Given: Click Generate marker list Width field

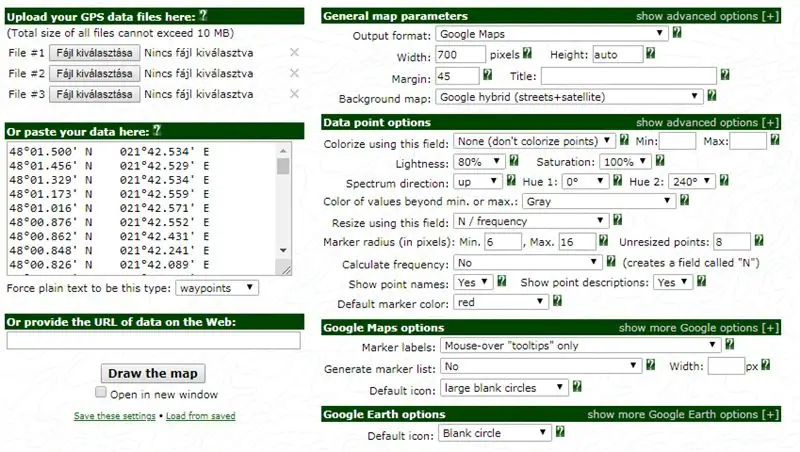Looking at the screenshot, I should click(x=726, y=366).
